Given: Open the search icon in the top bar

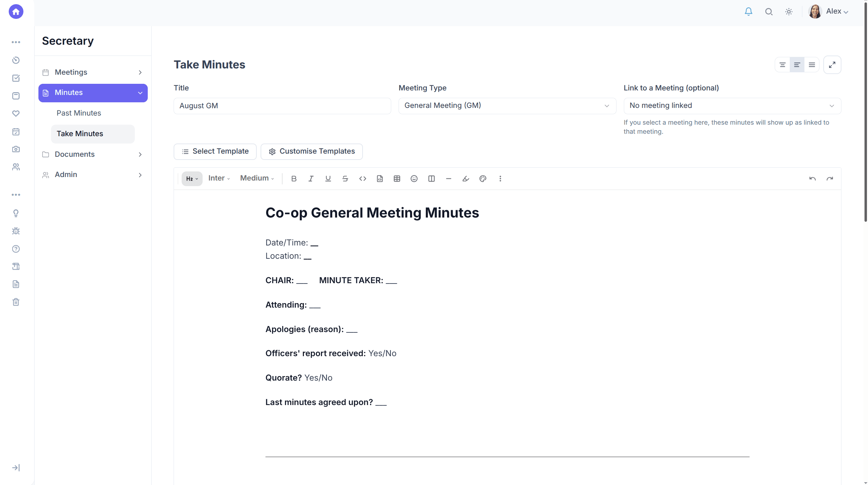Looking at the screenshot, I should tap(768, 12).
